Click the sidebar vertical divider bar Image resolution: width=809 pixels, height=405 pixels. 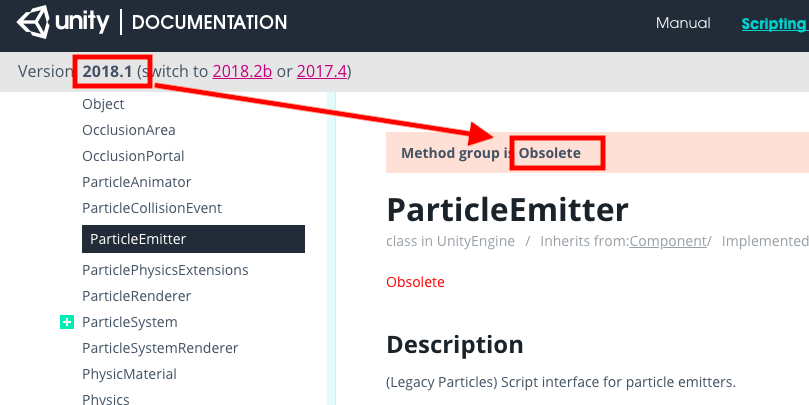pos(331,249)
